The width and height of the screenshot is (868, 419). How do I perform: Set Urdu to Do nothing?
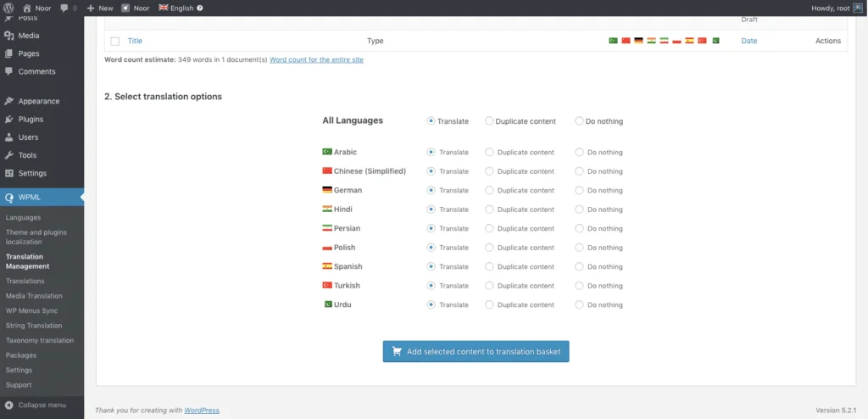coord(579,304)
